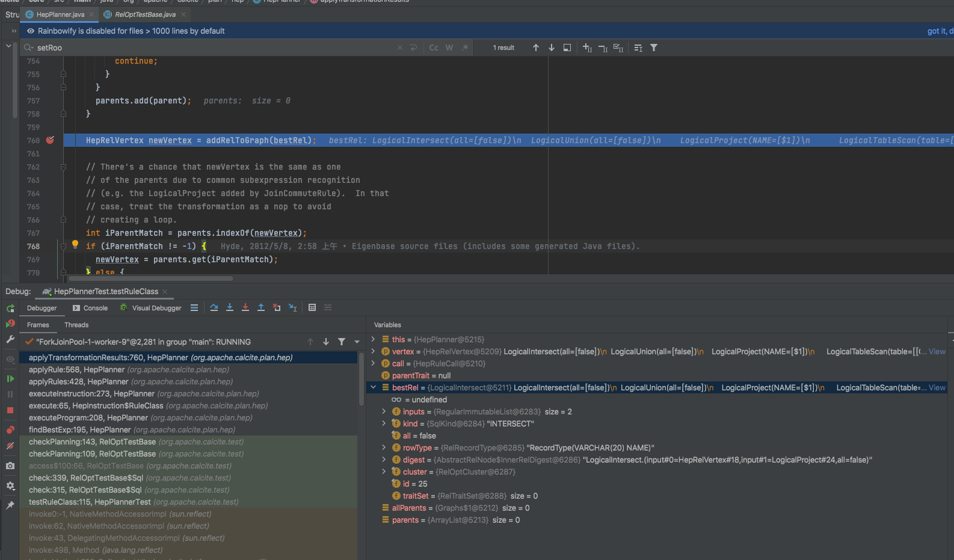Expand the 'kind' field node
This screenshot has width=954, height=560.
[x=384, y=423]
